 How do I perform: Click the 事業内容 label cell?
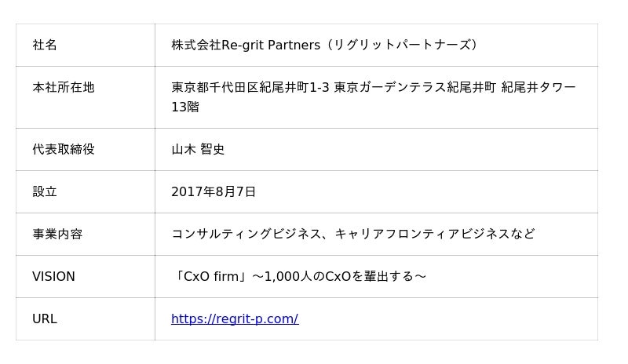pos(57,234)
